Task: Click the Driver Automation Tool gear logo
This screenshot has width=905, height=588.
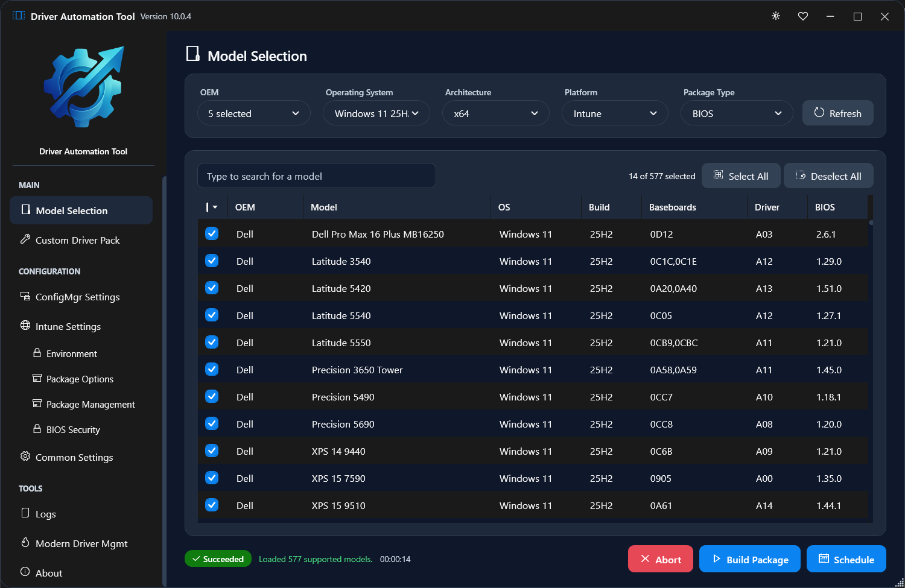Action: point(83,87)
